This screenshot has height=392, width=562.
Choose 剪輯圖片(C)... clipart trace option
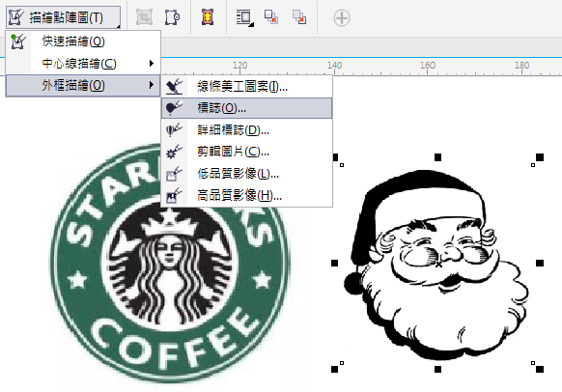coord(246,152)
